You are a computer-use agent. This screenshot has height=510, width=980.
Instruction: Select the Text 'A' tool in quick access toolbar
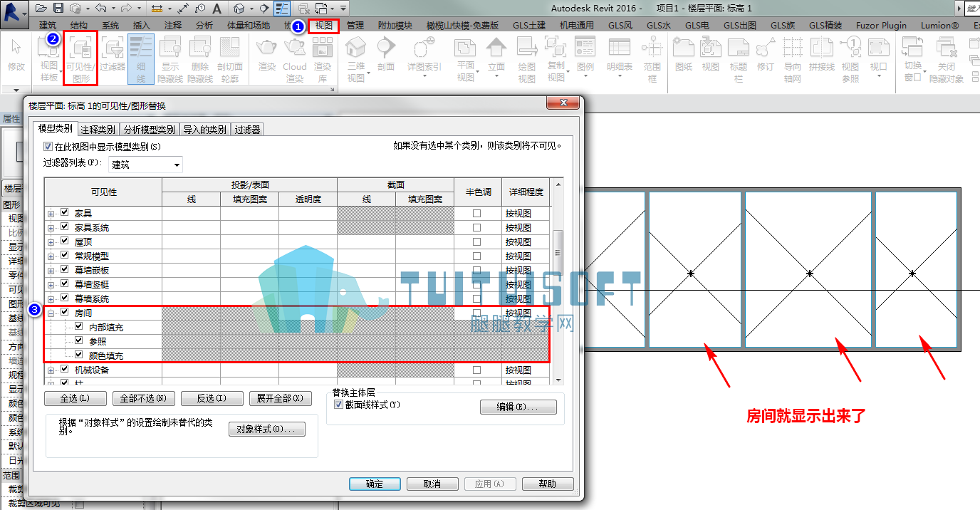point(217,9)
